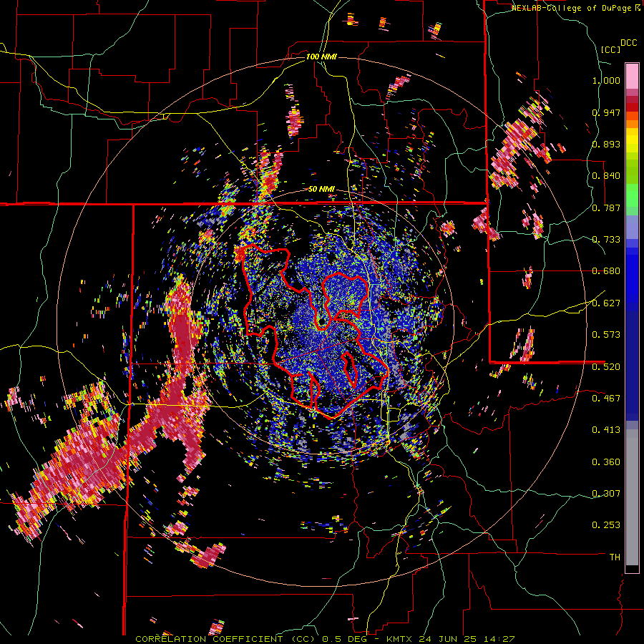Click the 0.360 scale value
644x644 pixels.
606,462
